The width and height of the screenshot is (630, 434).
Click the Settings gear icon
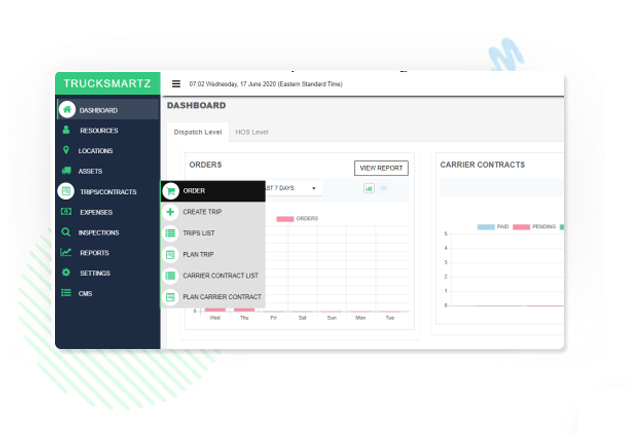(66, 273)
